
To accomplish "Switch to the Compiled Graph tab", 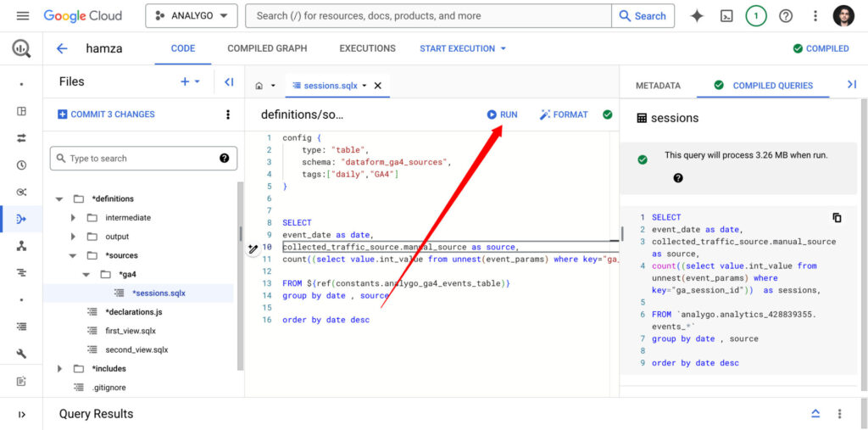I will pos(267,48).
